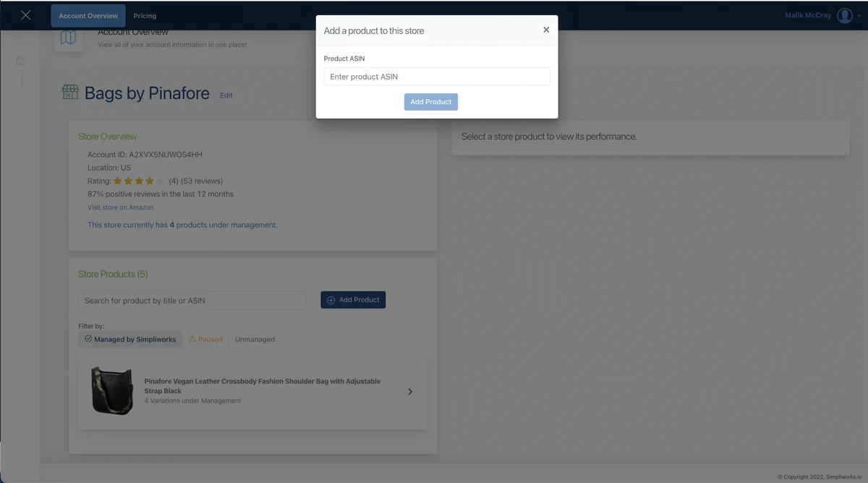Open Malik McCray user profile avatar
The image size is (868, 483).
point(845,15)
